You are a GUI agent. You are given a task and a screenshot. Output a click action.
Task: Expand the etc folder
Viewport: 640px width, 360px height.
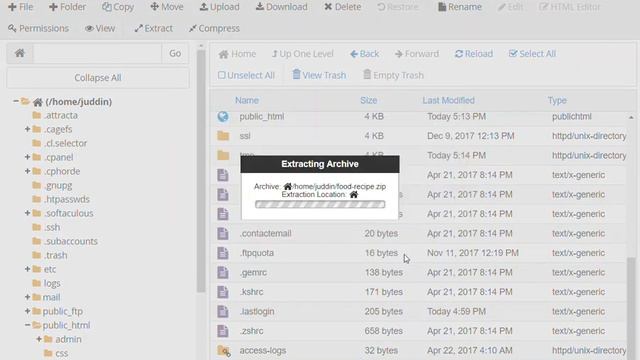click(x=27, y=269)
